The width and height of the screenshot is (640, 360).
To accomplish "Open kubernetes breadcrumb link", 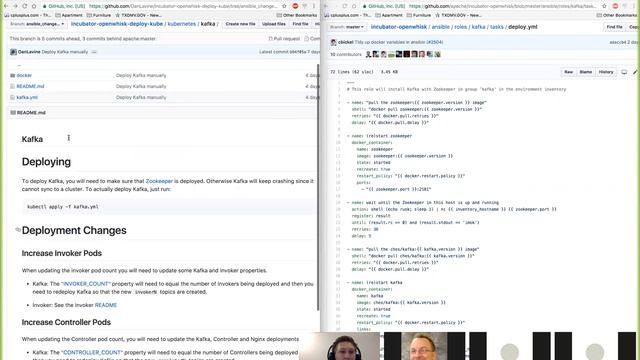I will pyautogui.click(x=182, y=24).
